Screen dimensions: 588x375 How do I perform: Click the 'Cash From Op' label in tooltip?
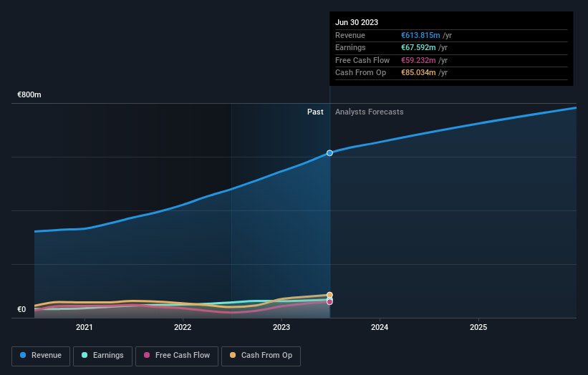360,73
